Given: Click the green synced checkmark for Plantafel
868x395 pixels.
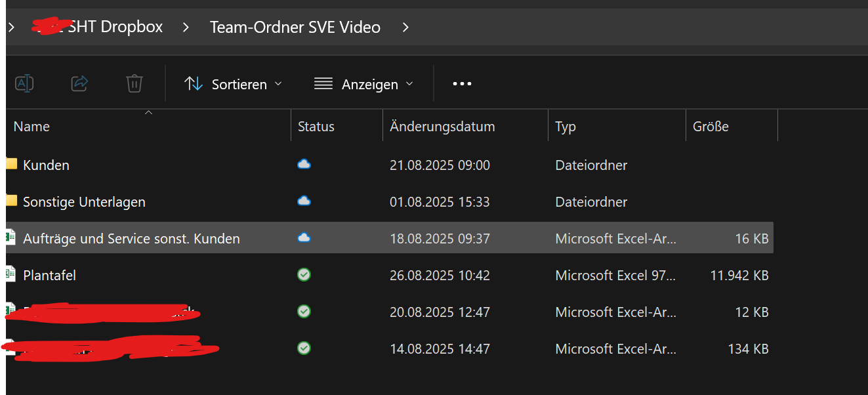Looking at the screenshot, I should tap(304, 274).
